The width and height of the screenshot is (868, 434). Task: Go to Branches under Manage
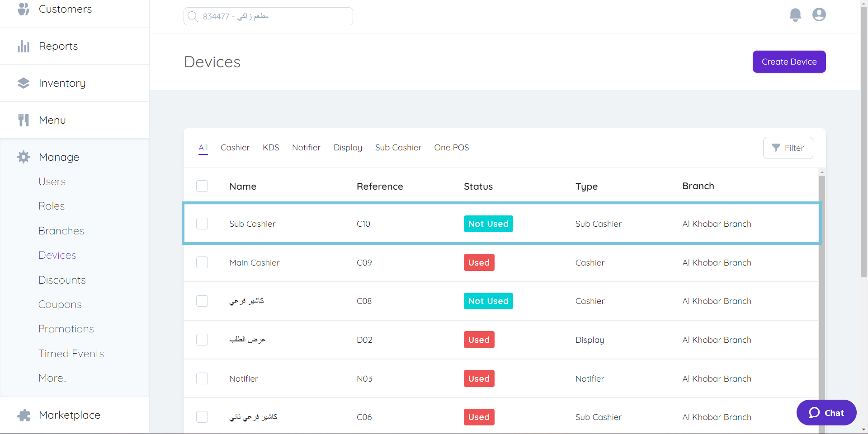click(x=61, y=231)
